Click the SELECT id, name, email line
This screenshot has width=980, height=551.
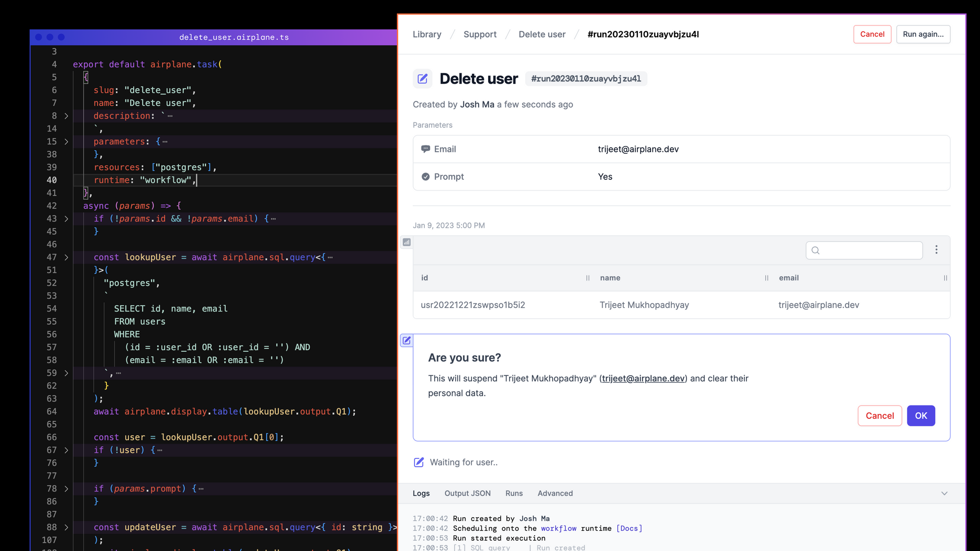click(x=171, y=309)
